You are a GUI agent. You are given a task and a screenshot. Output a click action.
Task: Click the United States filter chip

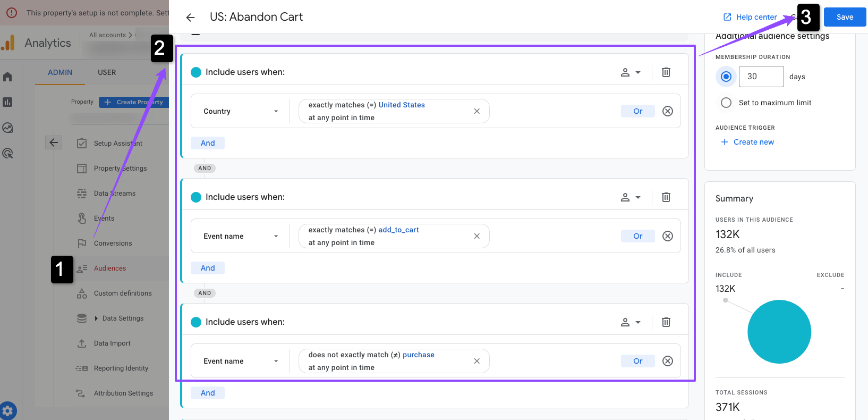coord(394,111)
